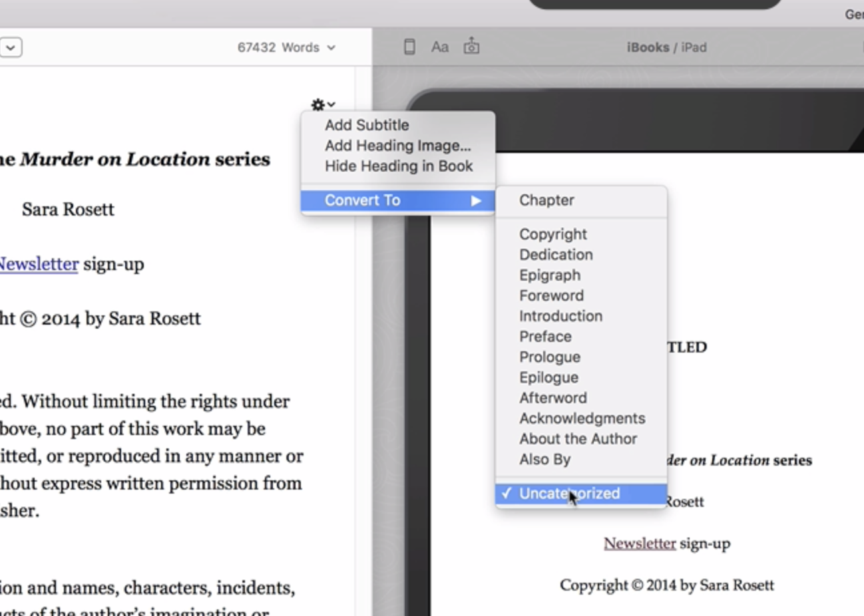Click the Murder on Location series heading in editor
The image size is (864, 616).
pos(135,159)
